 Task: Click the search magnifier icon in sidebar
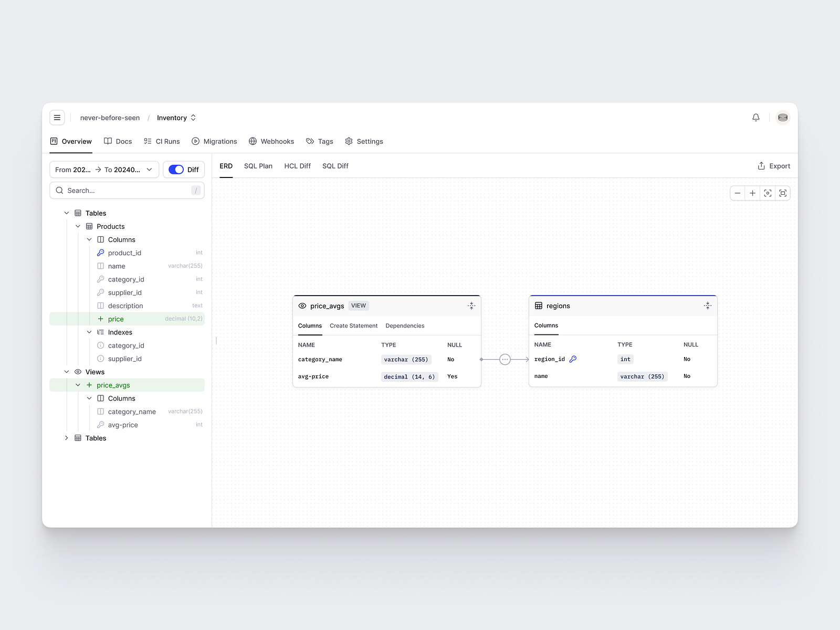[x=59, y=190]
